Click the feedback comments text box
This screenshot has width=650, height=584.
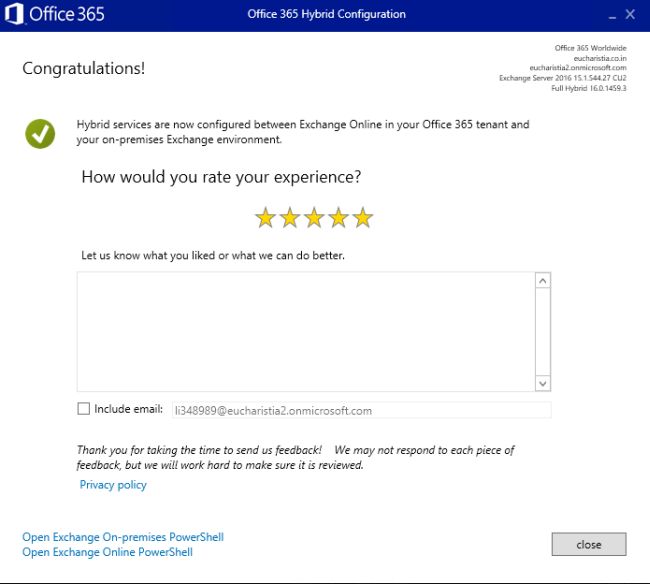(x=306, y=332)
